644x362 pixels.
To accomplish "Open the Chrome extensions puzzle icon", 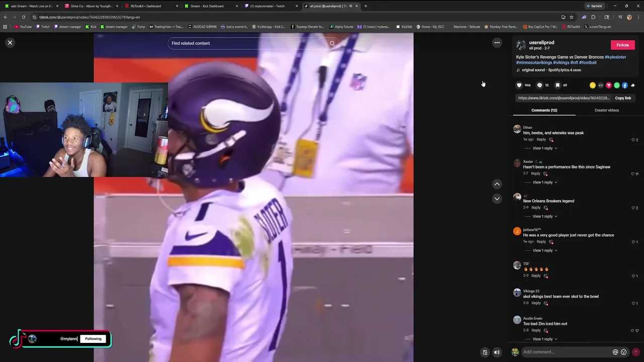I will tap(593, 17).
